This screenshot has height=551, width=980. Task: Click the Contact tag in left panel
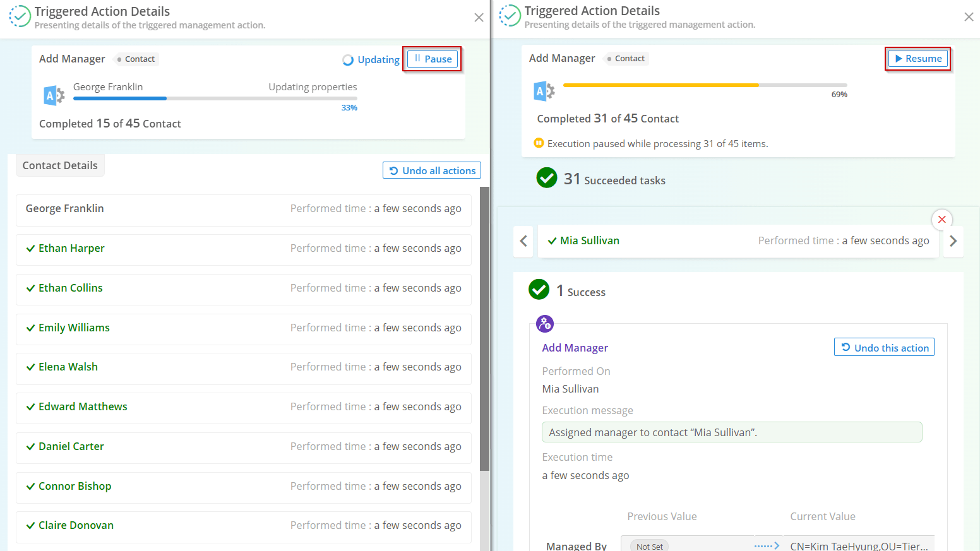136,59
